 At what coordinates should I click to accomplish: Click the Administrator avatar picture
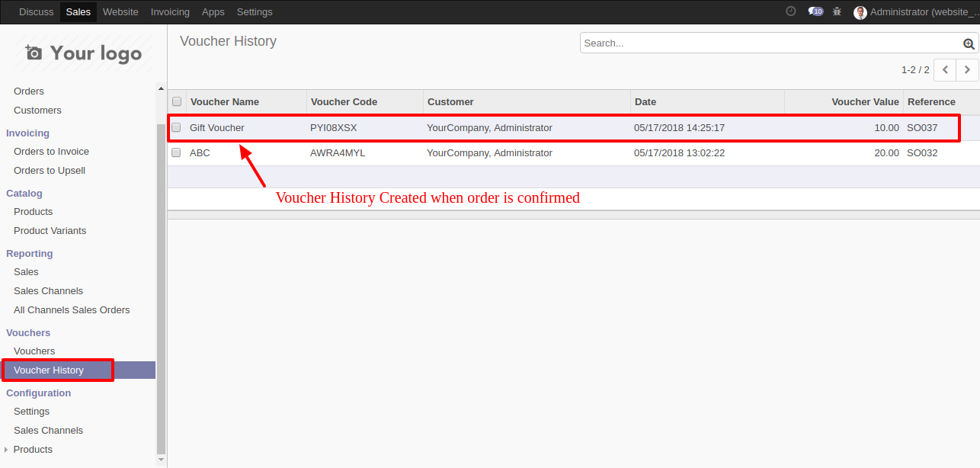[x=860, y=12]
